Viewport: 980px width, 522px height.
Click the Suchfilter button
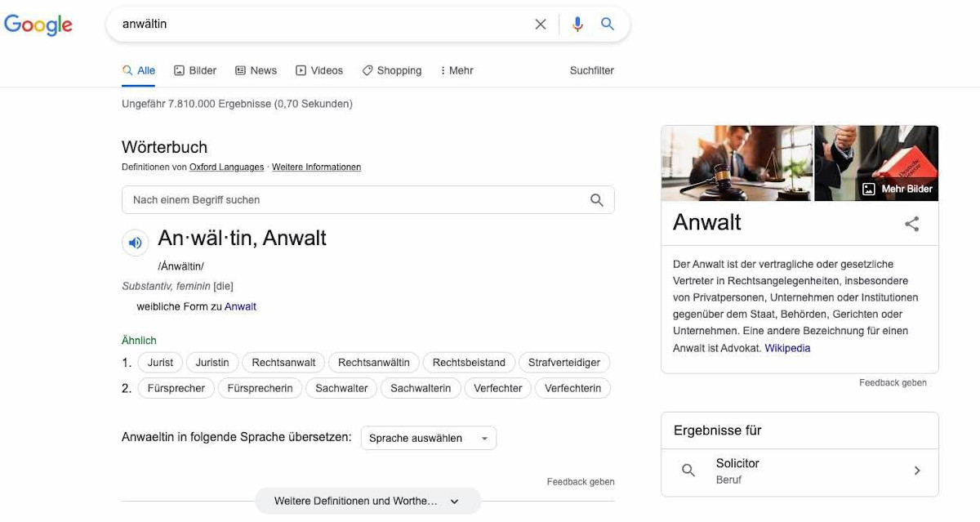tap(592, 70)
